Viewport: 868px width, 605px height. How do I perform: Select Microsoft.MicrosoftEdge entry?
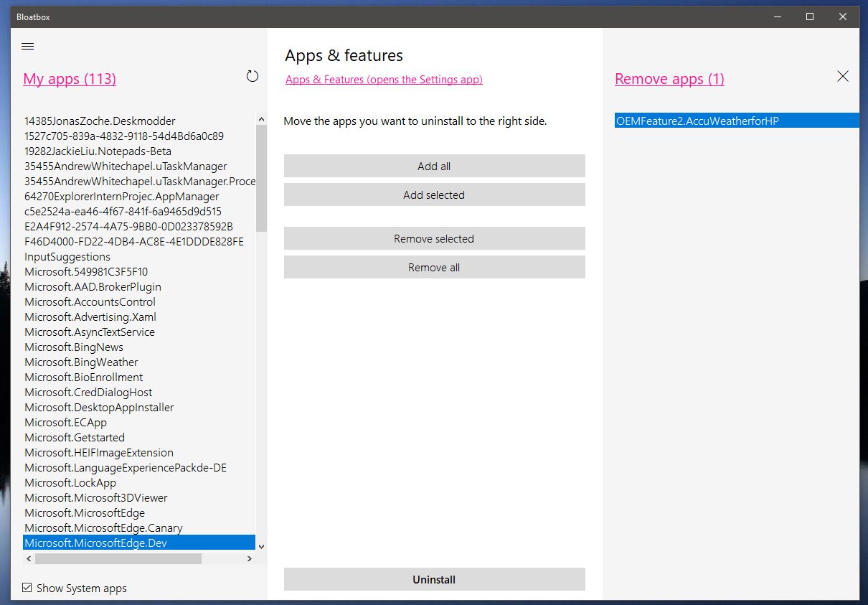[139, 512]
